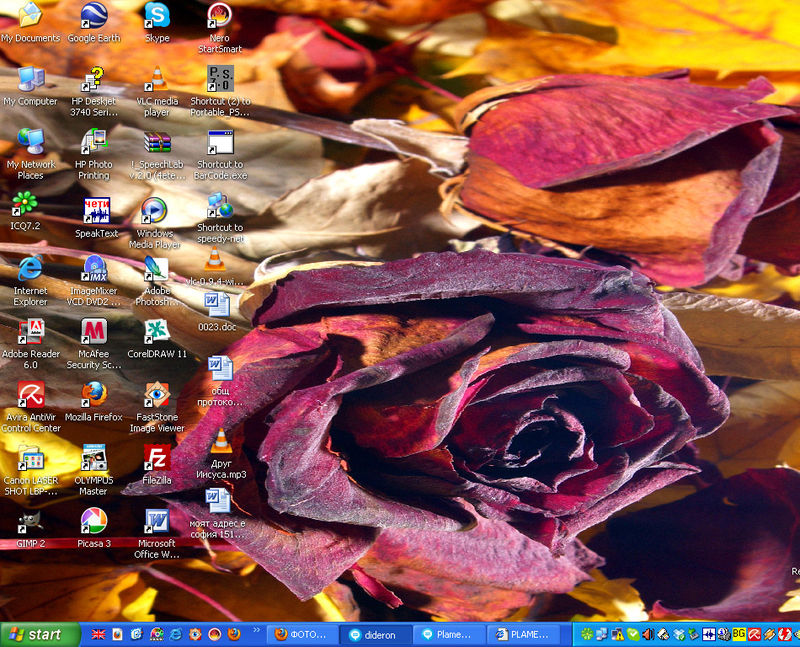Image resolution: width=800 pixels, height=647 pixels.
Task: Select the Друг Иисуса.mp3 file
Action: point(220,441)
